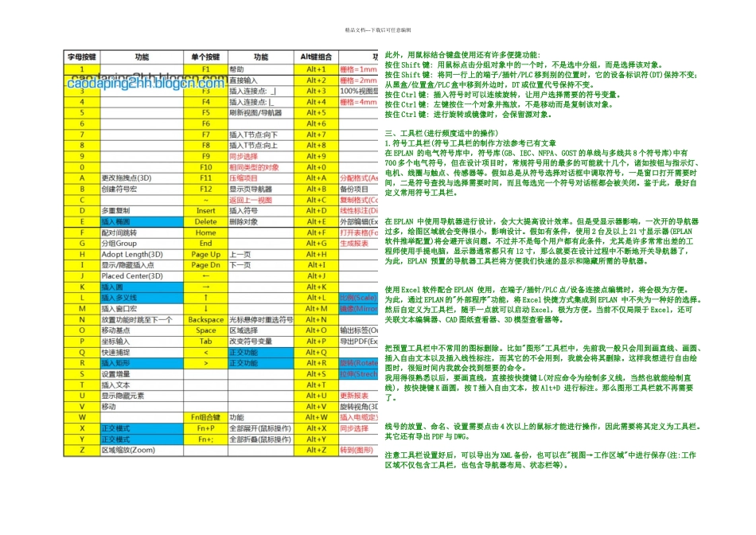Select the red '压缩项目' cell
The image size is (756, 535).
click(261, 178)
